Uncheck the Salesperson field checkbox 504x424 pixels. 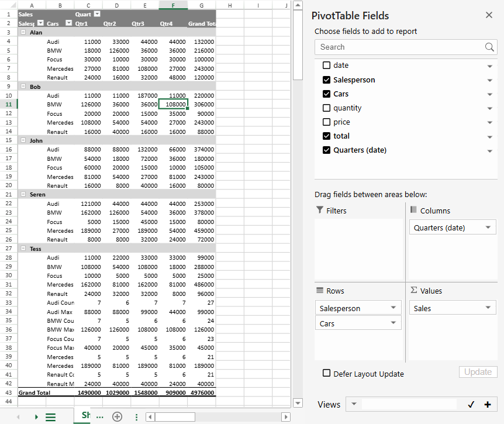(x=326, y=80)
